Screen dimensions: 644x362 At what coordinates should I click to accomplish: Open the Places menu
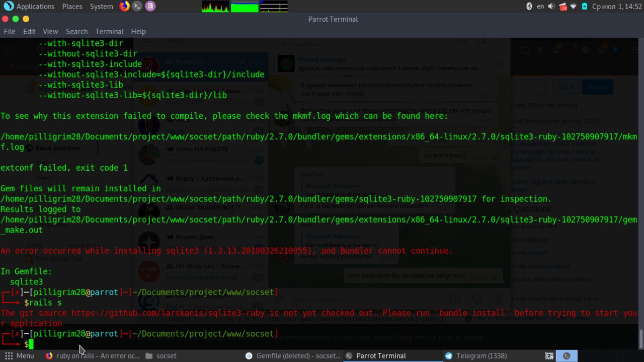point(72,7)
